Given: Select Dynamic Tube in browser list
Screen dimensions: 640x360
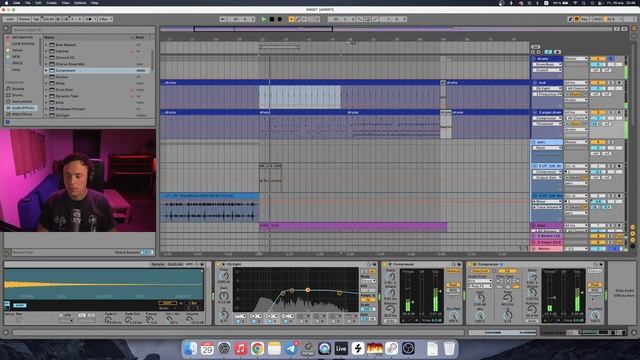Looking at the screenshot, I should click(67, 96).
